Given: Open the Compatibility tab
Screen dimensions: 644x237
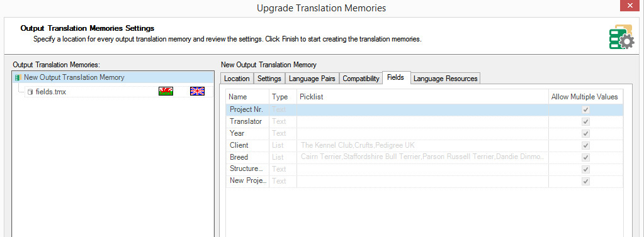Looking at the screenshot, I should coord(361,79).
